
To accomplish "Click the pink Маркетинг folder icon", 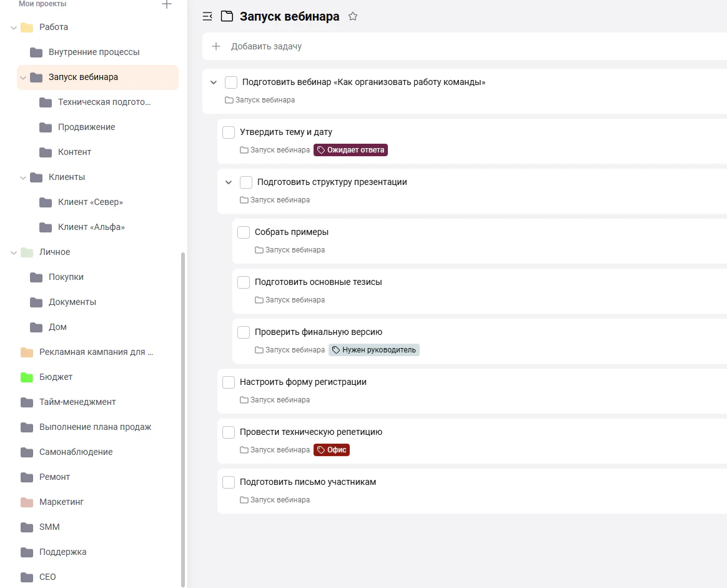I will coord(27,502).
